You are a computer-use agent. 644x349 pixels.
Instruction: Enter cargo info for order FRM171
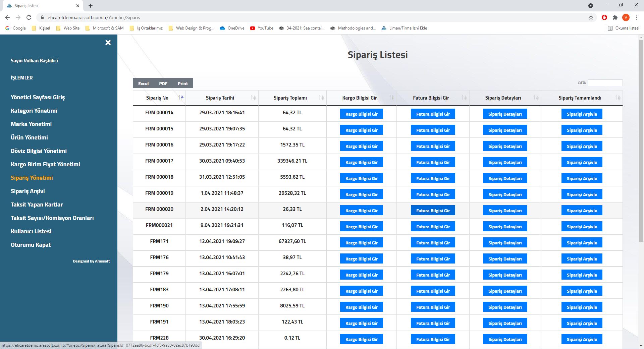[x=362, y=243]
